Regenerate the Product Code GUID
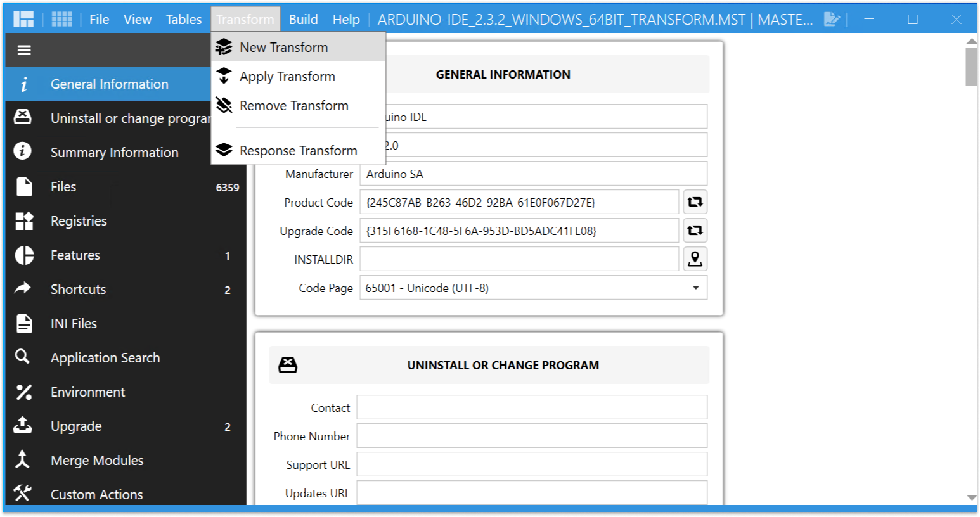Viewport: 980px width, 517px height. [695, 202]
